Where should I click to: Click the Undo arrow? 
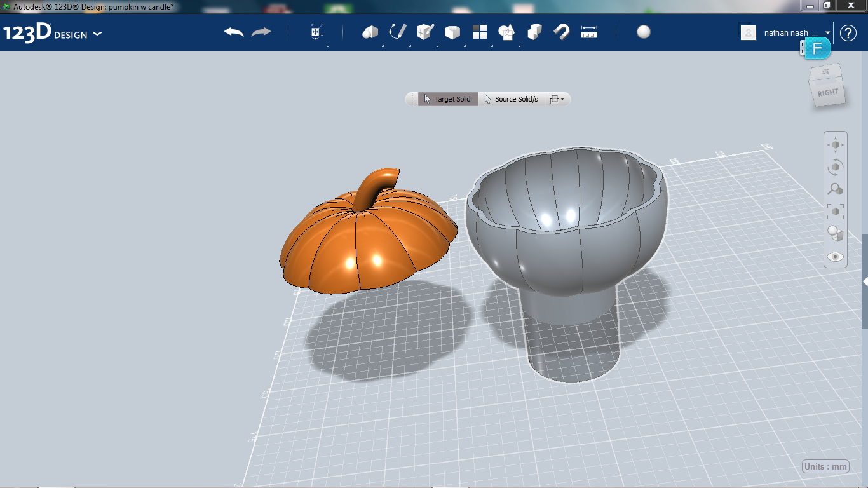234,32
